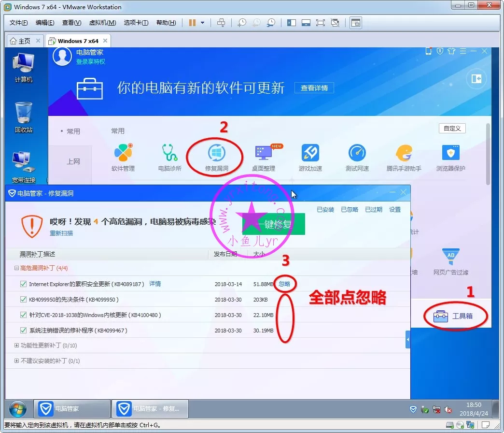Start 测试网速 speed test tool

pyautogui.click(x=357, y=154)
